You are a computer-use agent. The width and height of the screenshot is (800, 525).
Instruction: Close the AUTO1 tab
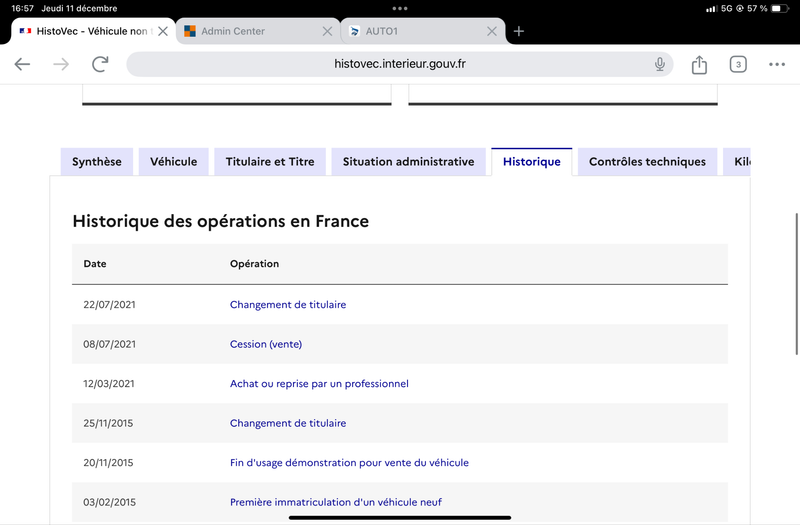pos(491,31)
